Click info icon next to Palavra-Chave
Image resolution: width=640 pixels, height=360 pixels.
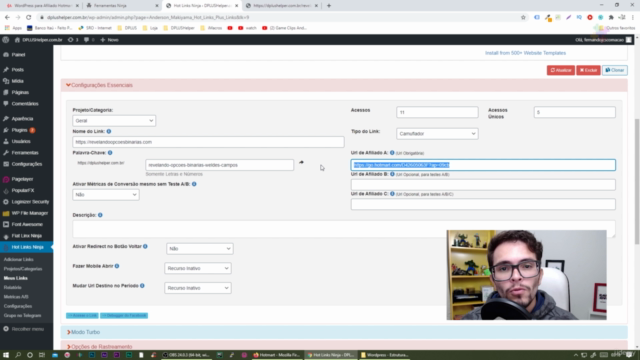point(110,153)
